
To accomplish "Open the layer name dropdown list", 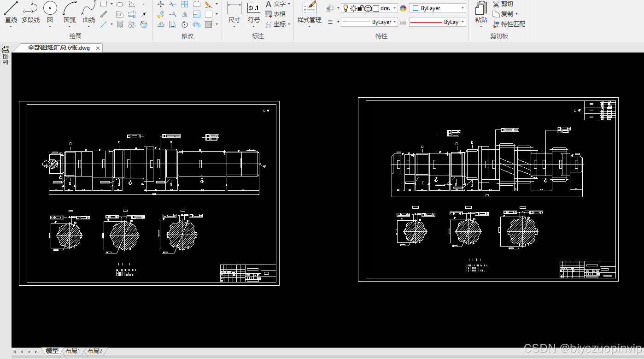I will point(394,8).
